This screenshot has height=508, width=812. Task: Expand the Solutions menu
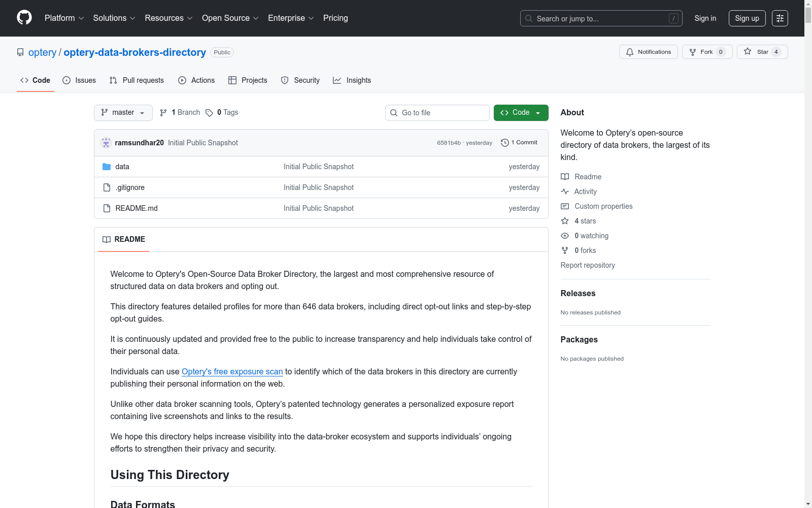tap(114, 18)
